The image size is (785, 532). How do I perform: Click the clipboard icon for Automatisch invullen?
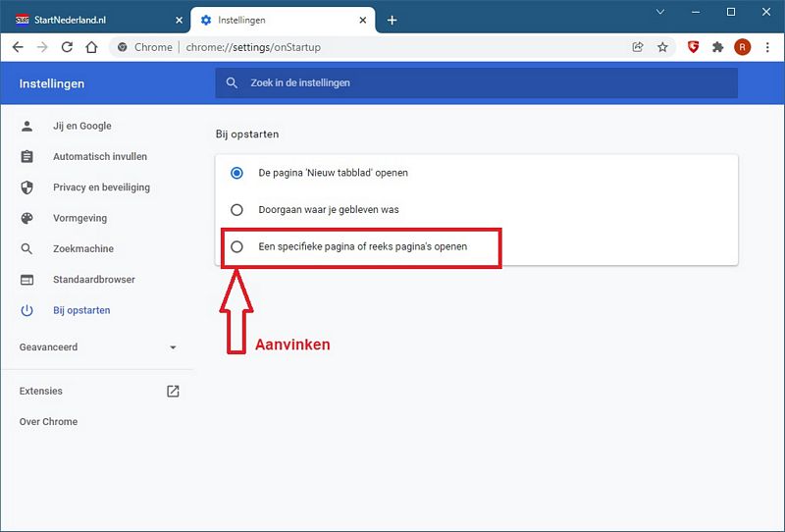point(27,156)
